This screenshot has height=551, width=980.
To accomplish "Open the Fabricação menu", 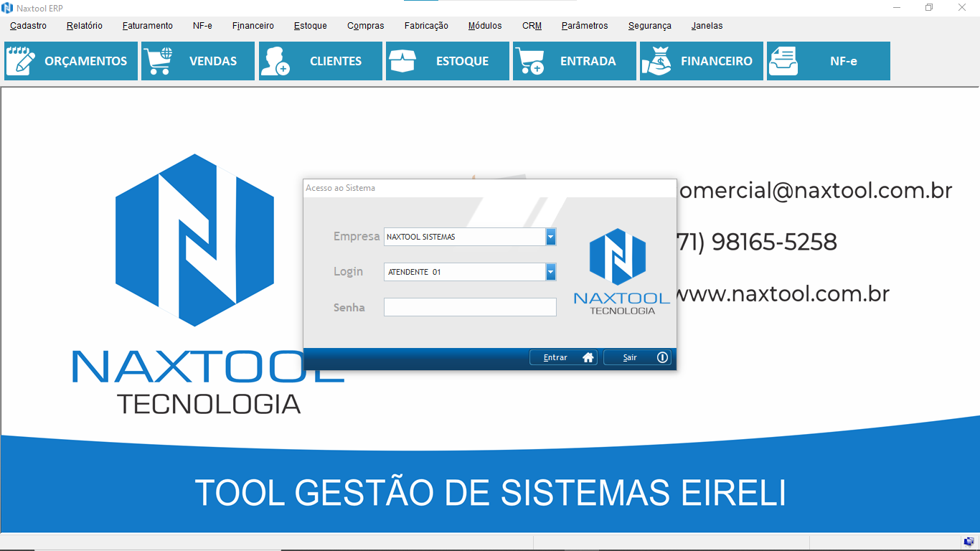I will (426, 26).
